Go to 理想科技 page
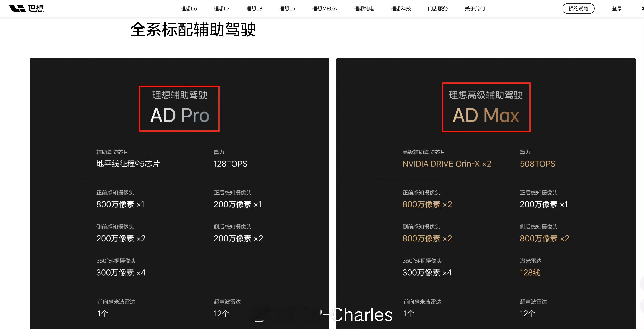Image resolution: width=644 pixels, height=329 pixels. [401, 8]
